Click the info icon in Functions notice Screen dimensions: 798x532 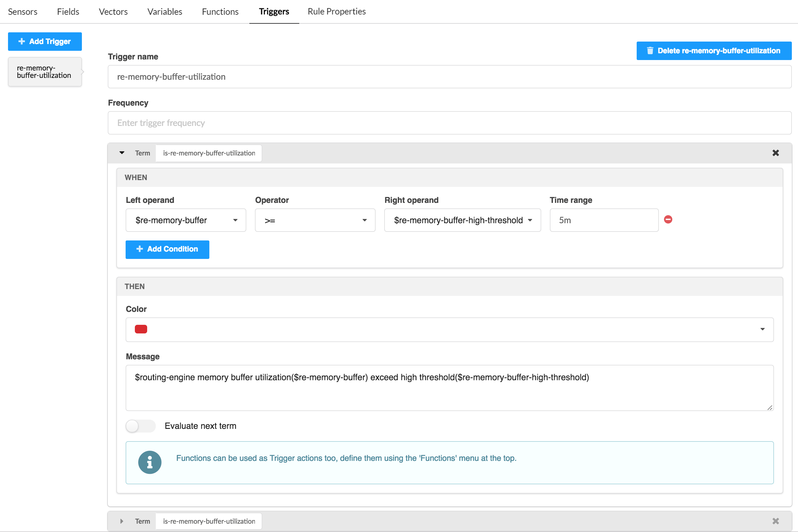(150, 462)
